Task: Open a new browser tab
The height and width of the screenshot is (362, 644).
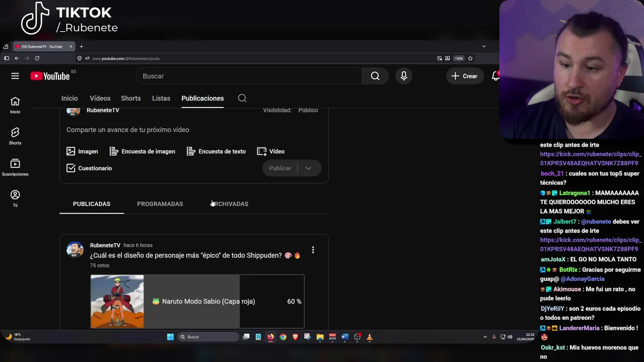Action: click(81, 46)
